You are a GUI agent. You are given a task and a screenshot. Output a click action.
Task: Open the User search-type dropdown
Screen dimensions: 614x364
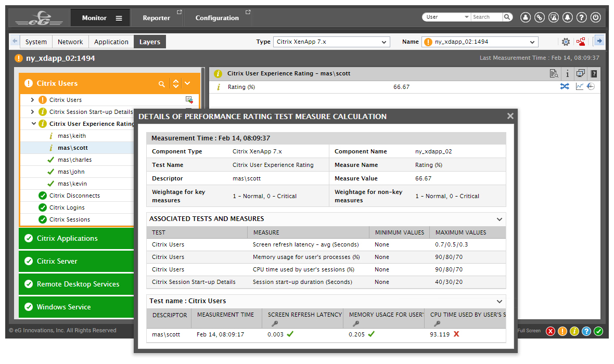point(446,17)
